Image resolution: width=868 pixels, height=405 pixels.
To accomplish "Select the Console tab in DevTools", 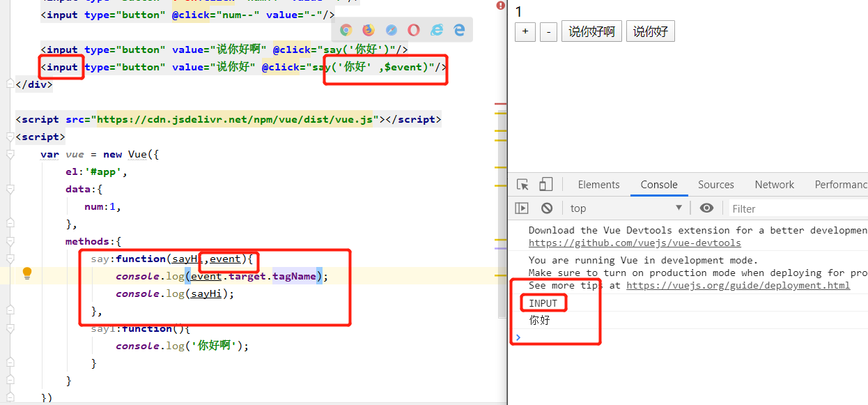I will point(659,185).
